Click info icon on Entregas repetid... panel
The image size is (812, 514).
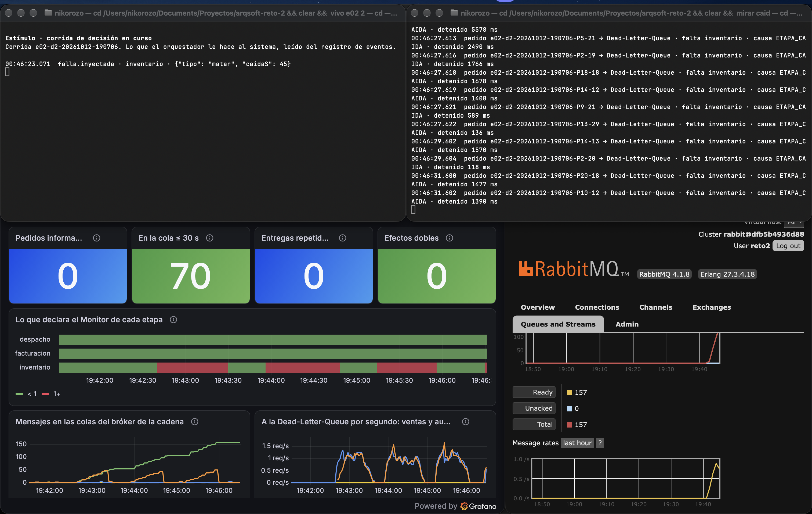[343, 238]
